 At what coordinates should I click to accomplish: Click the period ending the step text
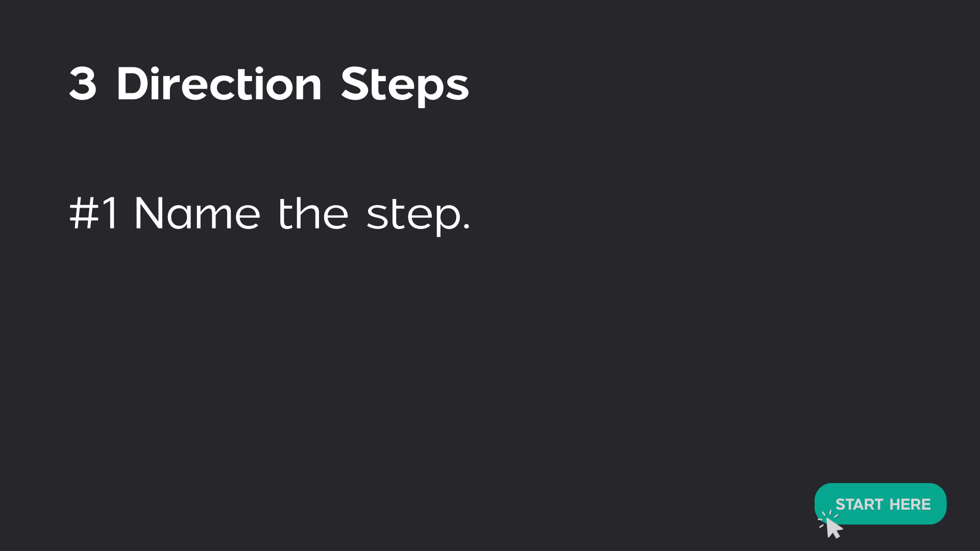point(465,227)
